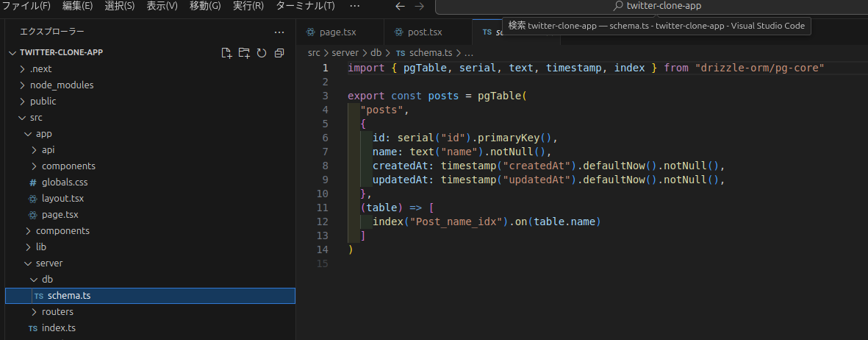Screen dimensions: 868x340
Task: Click pgTable( on the export line
Action: [502, 96]
